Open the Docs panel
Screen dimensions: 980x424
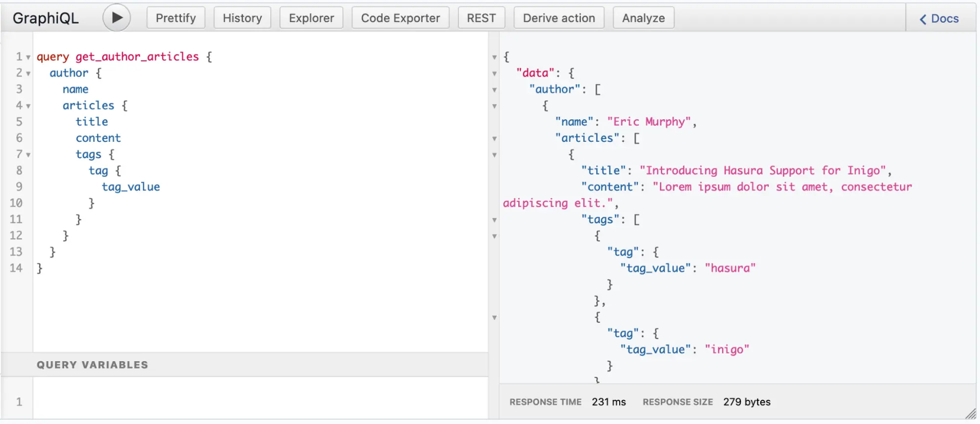pyautogui.click(x=939, y=19)
